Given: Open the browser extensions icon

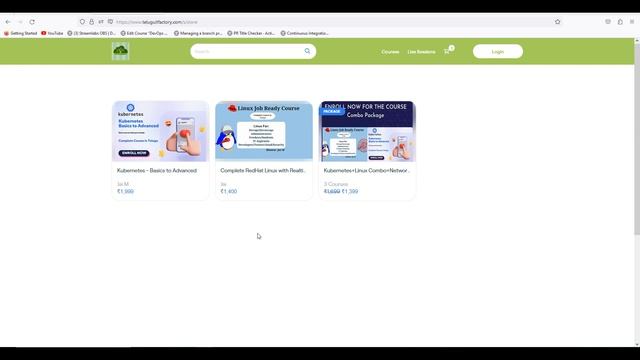Looking at the screenshot, I should tap(620, 22).
